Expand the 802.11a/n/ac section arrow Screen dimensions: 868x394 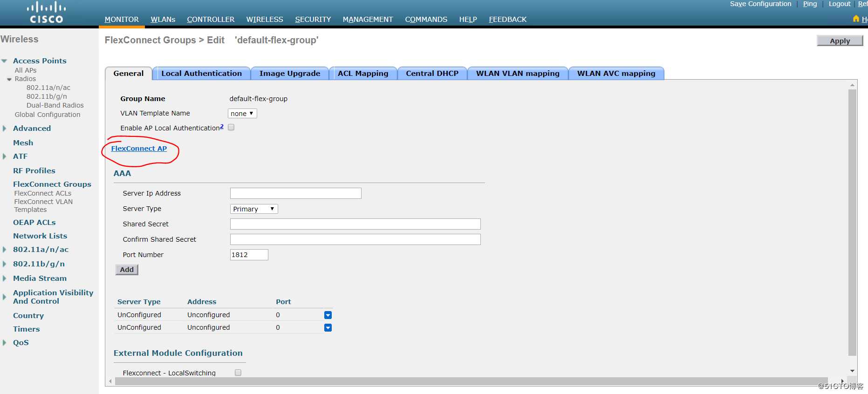pos(4,250)
